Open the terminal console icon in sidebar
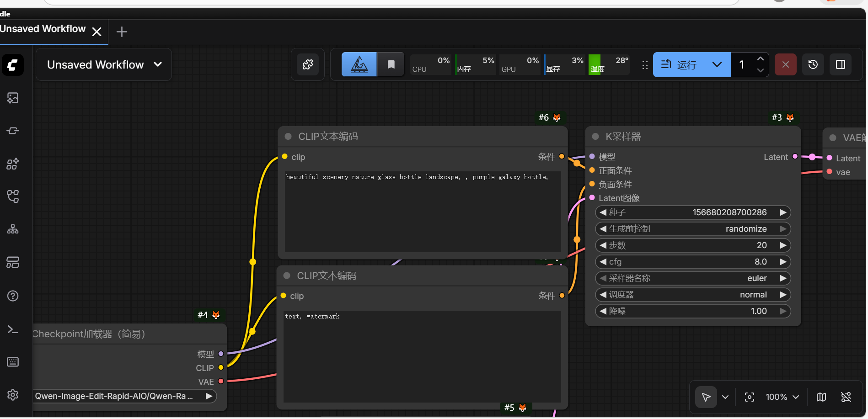 point(13,329)
